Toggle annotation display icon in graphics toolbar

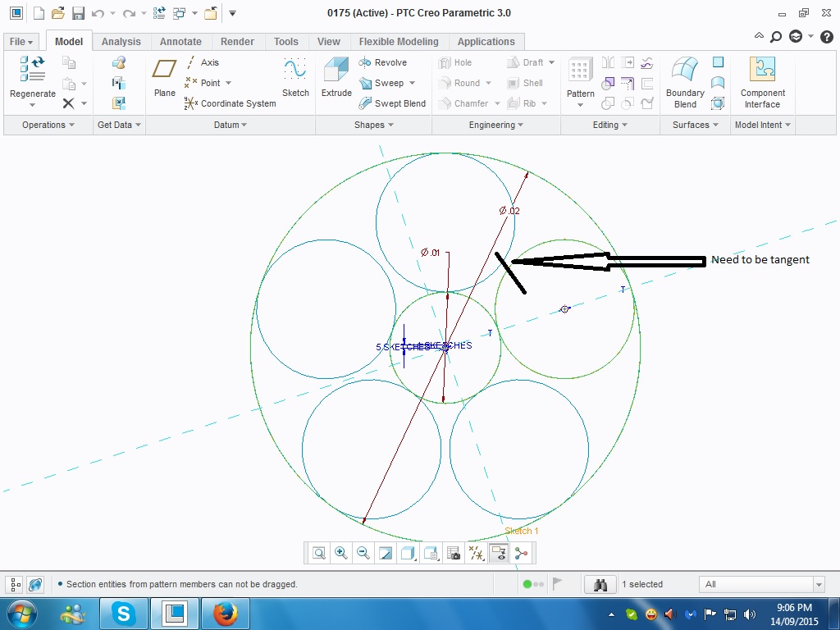498,553
